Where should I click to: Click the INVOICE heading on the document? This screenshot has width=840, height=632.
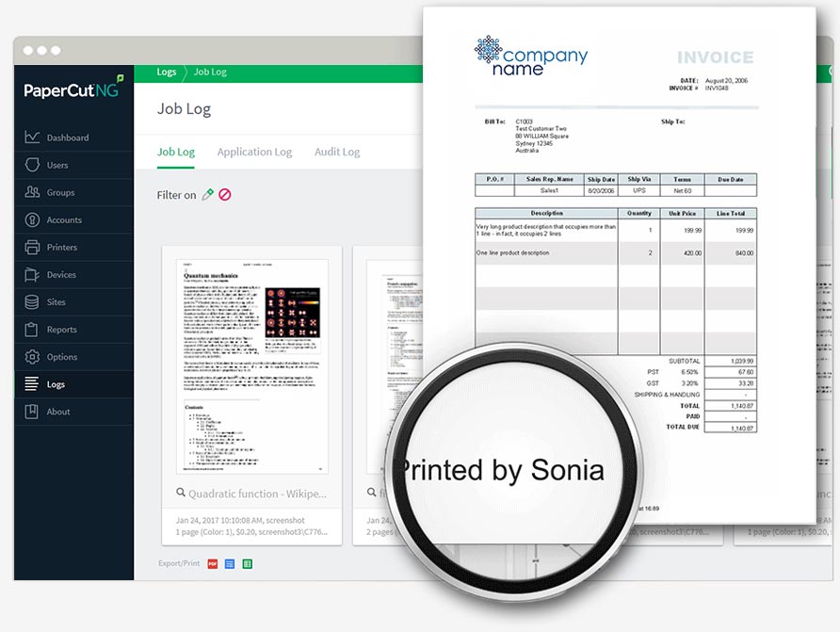(x=715, y=57)
